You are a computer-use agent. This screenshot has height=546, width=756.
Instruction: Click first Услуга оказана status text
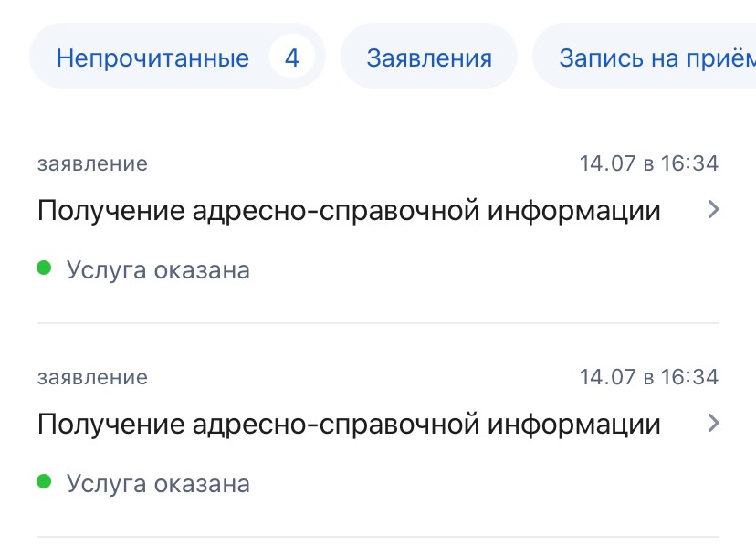point(158,270)
